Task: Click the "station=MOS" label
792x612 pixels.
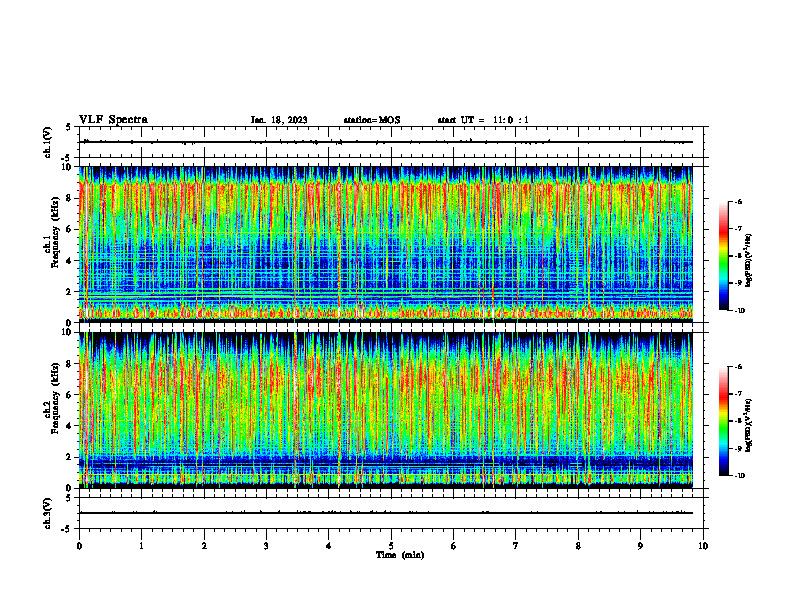Action: [372, 120]
